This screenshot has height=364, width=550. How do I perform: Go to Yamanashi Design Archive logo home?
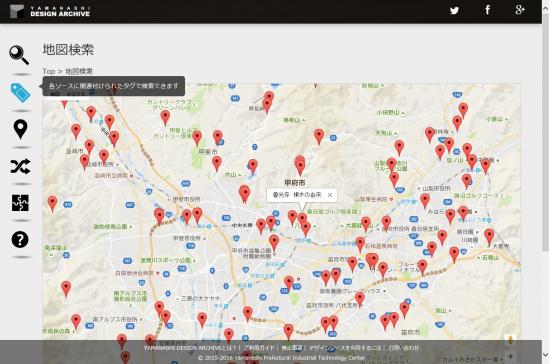tap(49, 11)
